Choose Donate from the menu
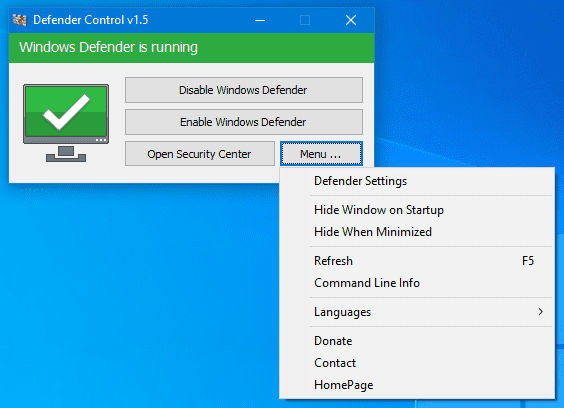The height and width of the screenshot is (408, 564). pos(417,341)
